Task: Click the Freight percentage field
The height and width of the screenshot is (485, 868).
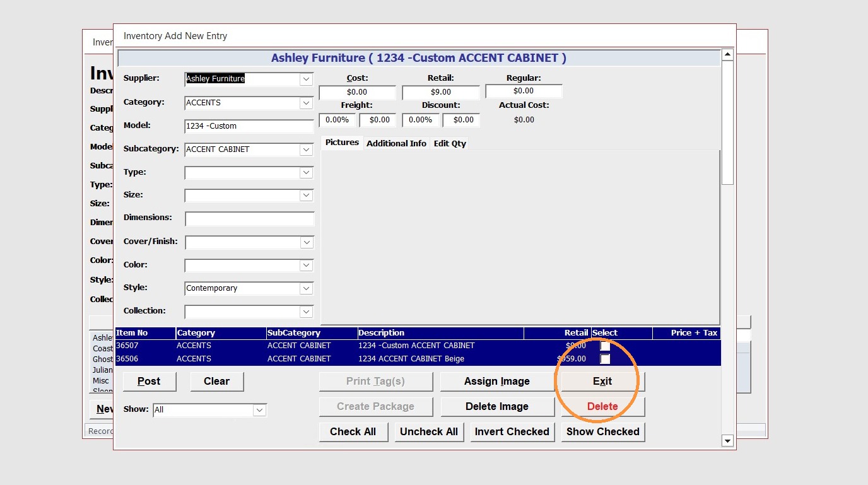Action: (x=337, y=120)
